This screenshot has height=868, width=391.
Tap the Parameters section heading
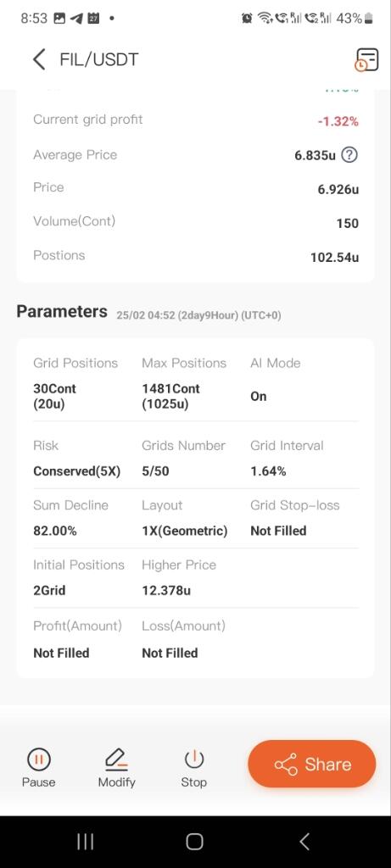(x=62, y=311)
